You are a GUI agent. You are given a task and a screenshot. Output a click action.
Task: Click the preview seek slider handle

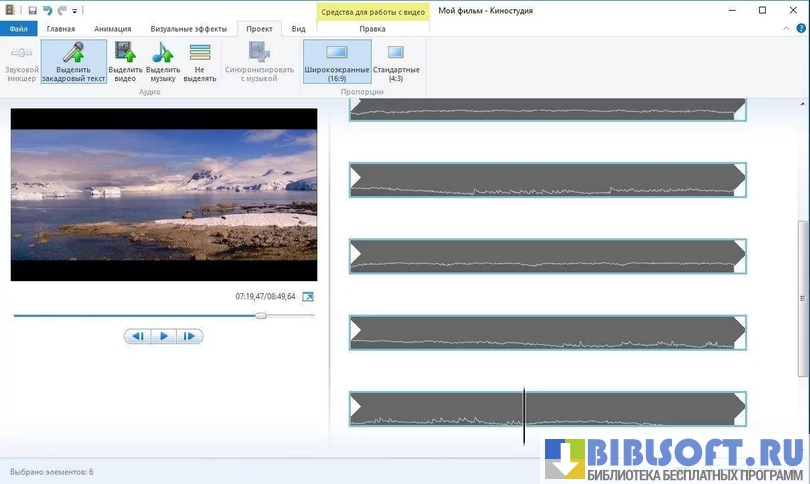(261, 315)
